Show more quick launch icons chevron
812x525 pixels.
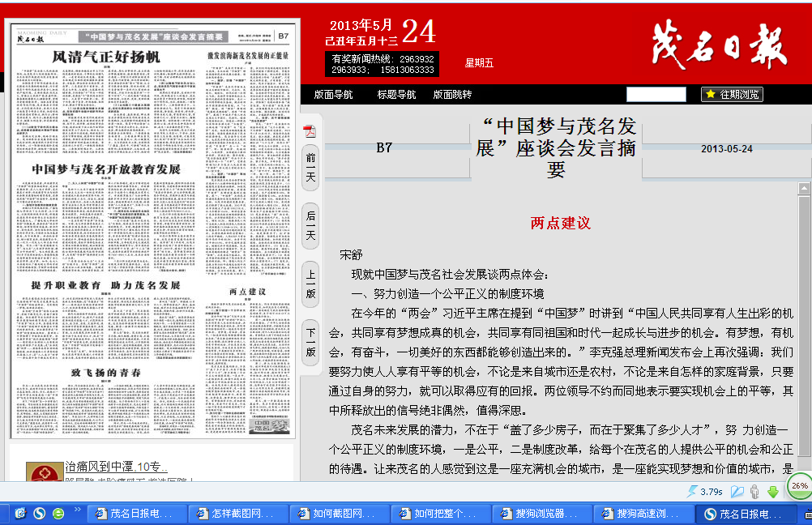77,510
